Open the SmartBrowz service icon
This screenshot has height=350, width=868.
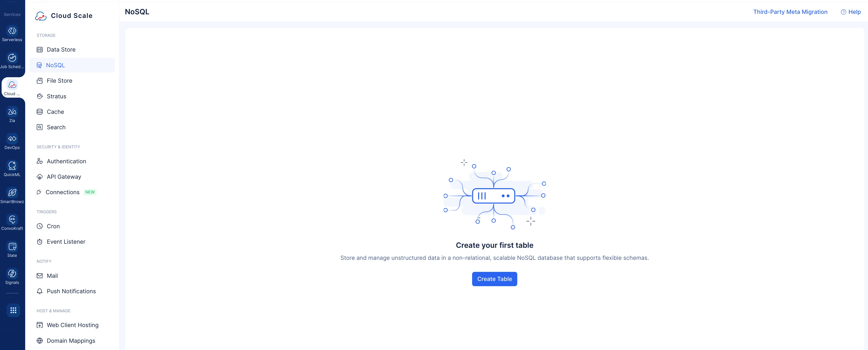(x=12, y=193)
